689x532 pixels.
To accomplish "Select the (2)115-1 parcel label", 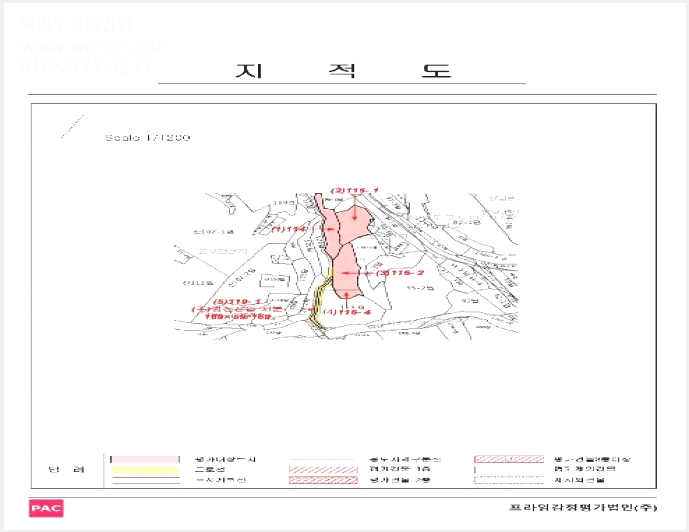I will [x=354, y=190].
